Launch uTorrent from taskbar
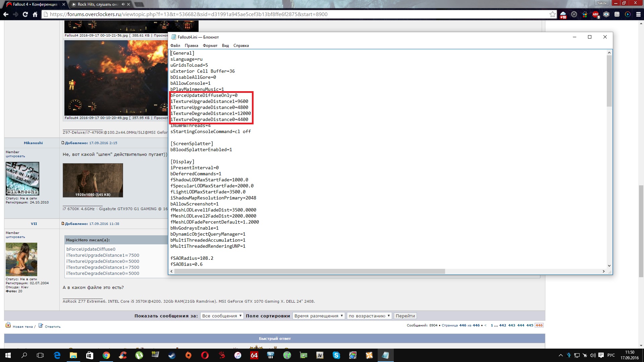This screenshot has height=362, width=644. [x=139, y=355]
